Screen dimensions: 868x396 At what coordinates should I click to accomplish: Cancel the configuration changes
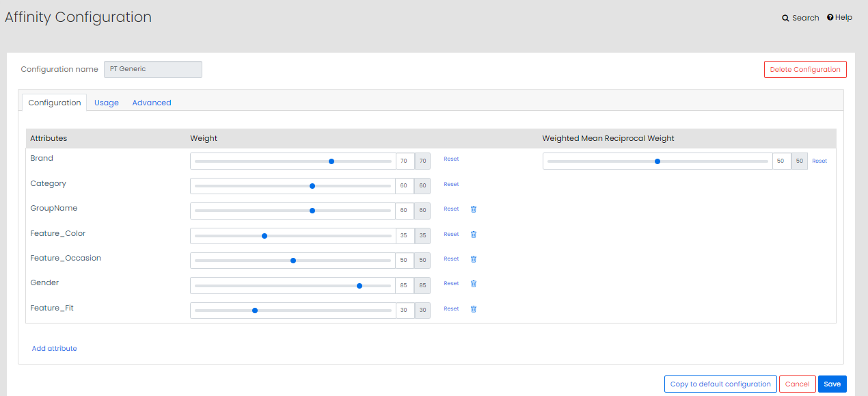pos(797,384)
